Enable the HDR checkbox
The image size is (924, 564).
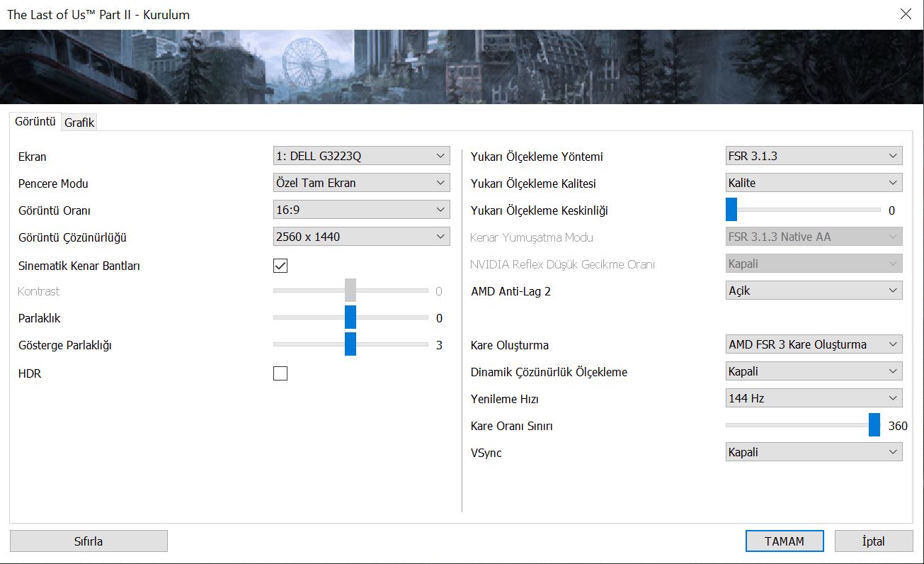tap(280, 373)
